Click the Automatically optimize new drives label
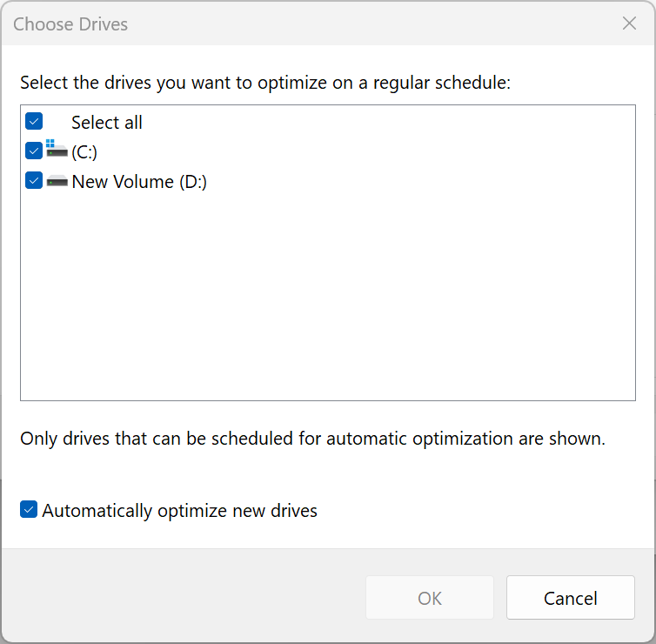The width and height of the screenshot is (656, 644). [x=179, y=511]
